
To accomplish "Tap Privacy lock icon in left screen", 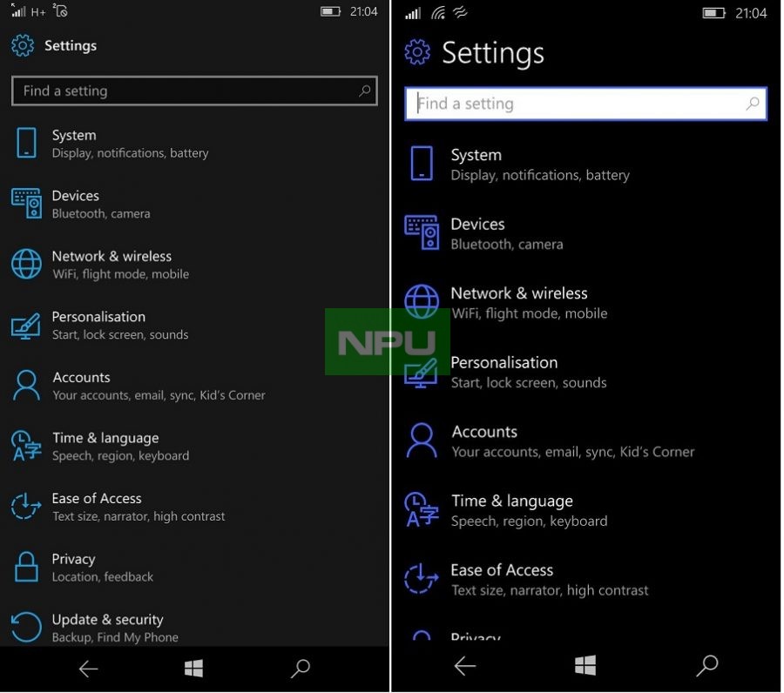I will click(x=26, y=567).
